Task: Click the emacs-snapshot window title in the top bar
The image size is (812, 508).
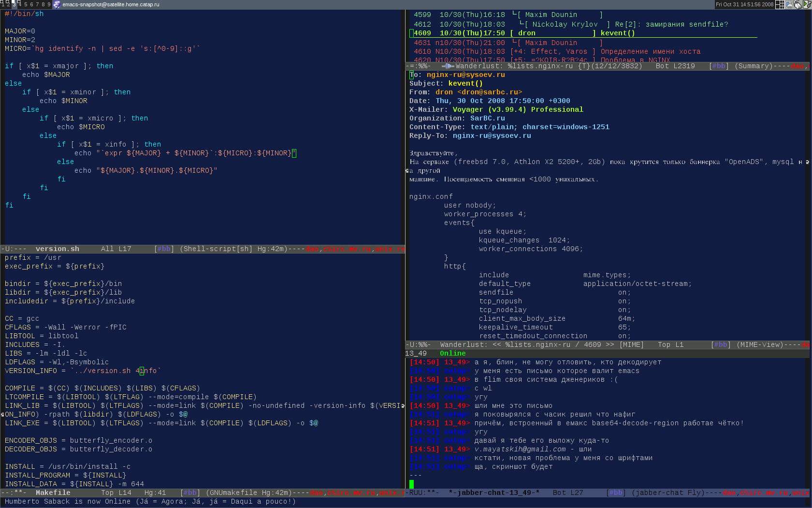Action: 111,4
